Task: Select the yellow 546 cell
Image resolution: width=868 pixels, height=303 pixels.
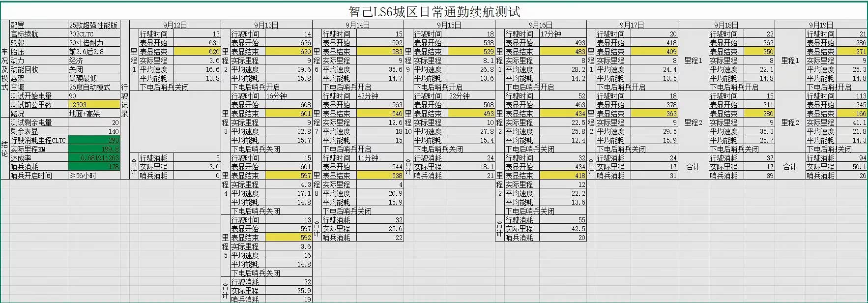Action: [380, 114]
